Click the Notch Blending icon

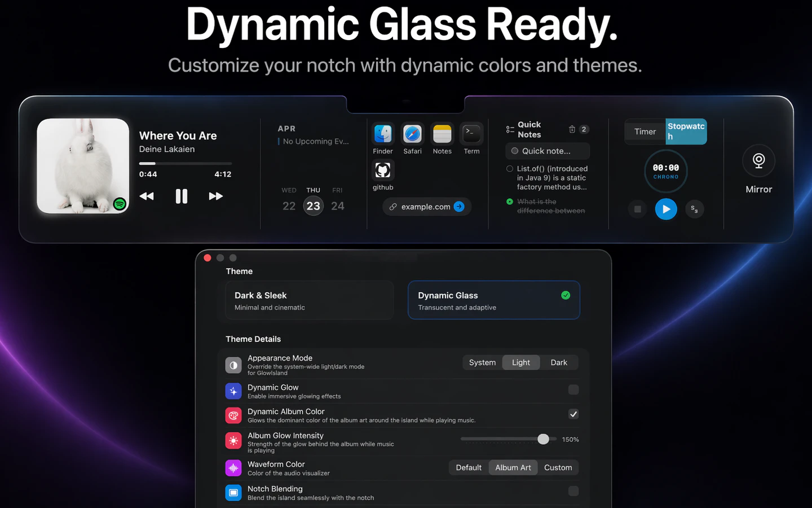coord(233,493)
